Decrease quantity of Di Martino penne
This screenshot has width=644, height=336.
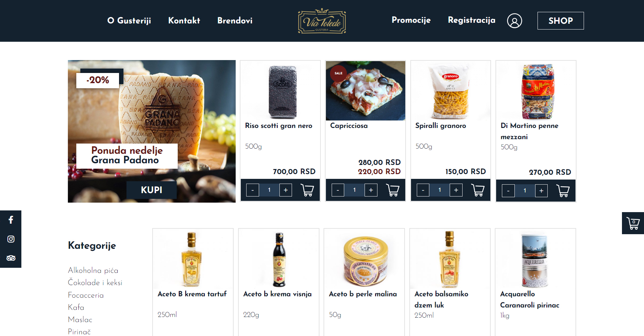pos(508,191)
